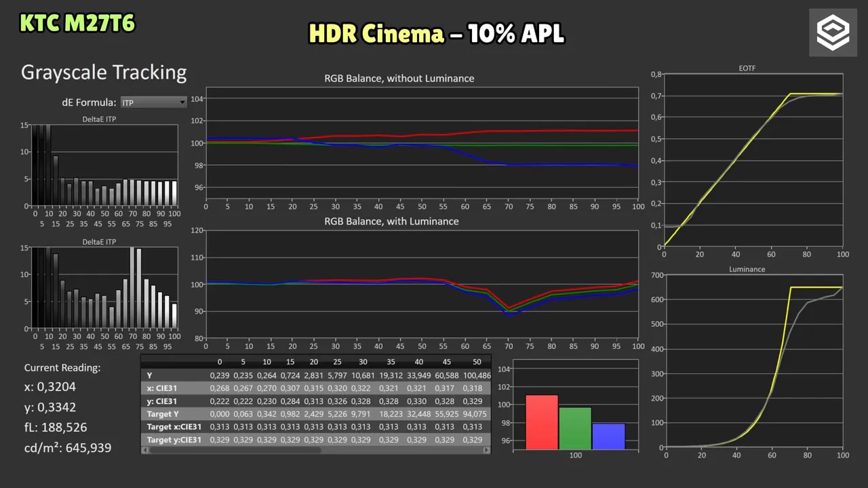The image size is (868, 488).
Task: Click the Target Y cell '94,075'
Action: pyautogui.click(x=475, y=414)
